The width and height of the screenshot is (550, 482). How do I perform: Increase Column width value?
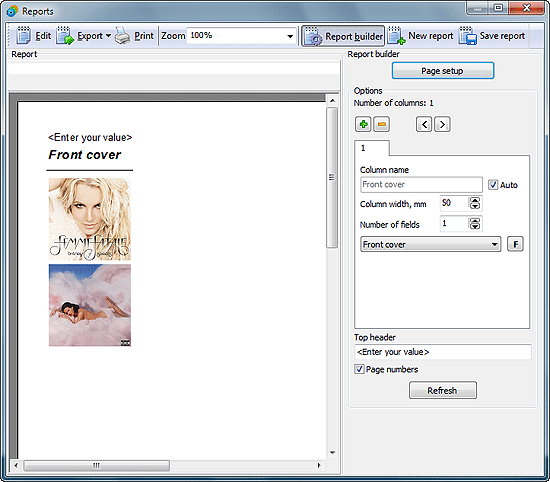tap(475, 200)
